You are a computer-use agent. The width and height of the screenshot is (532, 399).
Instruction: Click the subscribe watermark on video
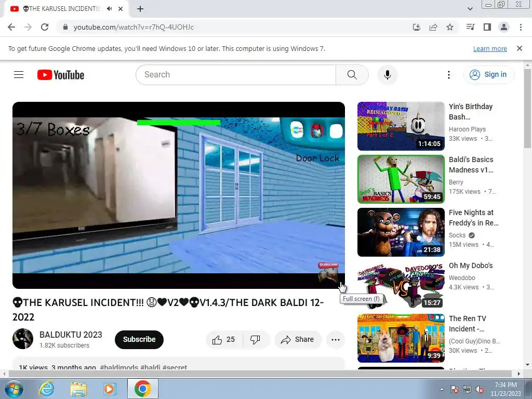click(328, 272)
